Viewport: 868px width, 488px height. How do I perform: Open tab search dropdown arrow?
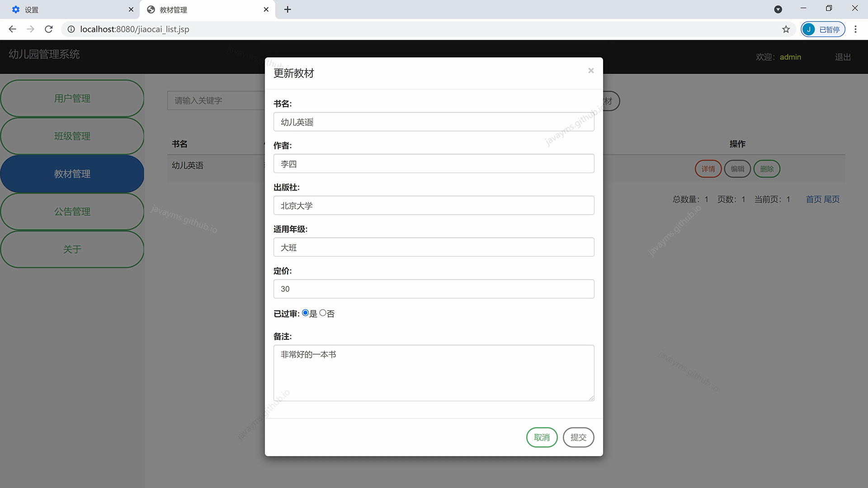click(778, 9)
